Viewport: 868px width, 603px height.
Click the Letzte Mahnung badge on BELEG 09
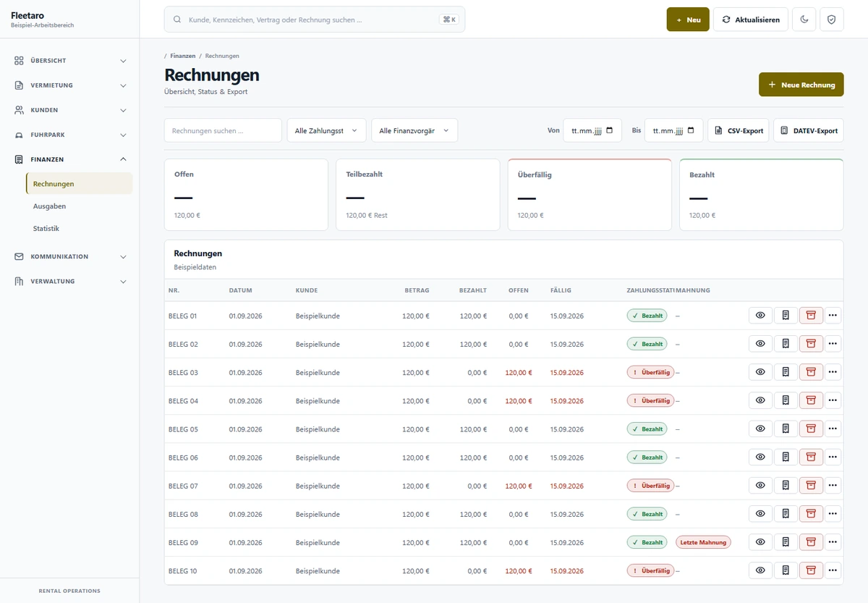(x=703, y=542)
